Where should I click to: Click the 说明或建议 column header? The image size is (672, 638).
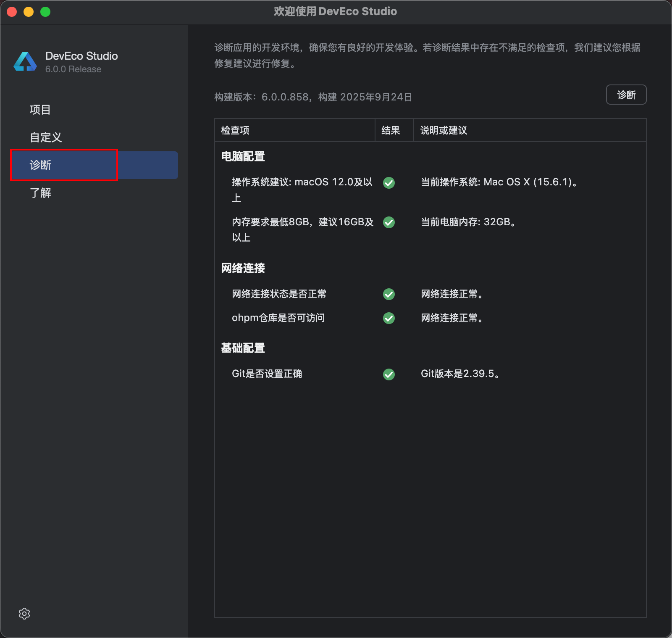(x=444, y=130)
